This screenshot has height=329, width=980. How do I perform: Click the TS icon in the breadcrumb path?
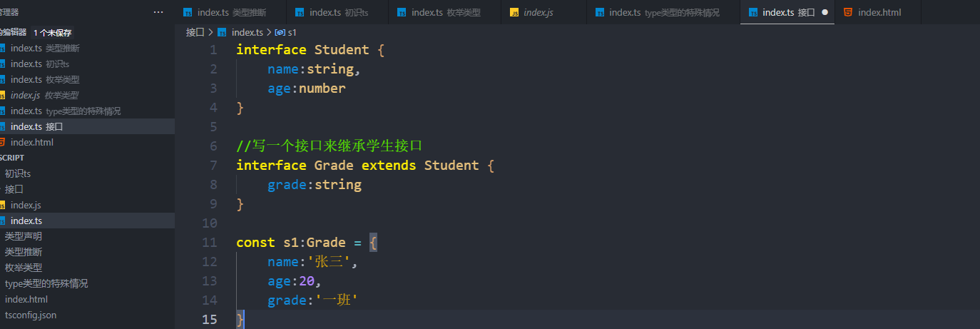[223, 32]
